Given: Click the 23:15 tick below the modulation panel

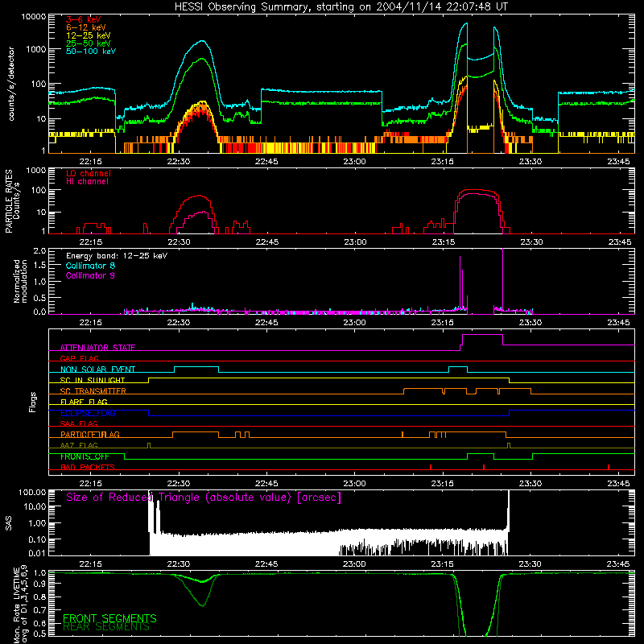Looking at the screenshot, I should click(x=442, y=323).
